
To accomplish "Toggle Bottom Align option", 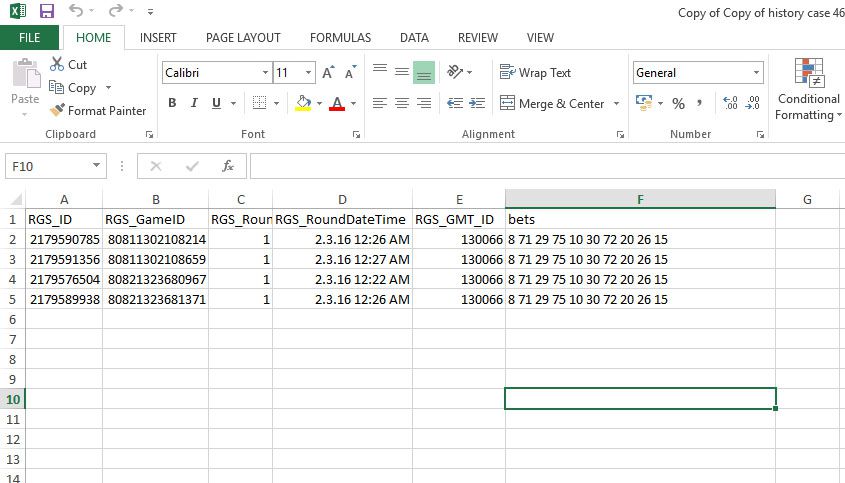I will (x=424, y=72).
